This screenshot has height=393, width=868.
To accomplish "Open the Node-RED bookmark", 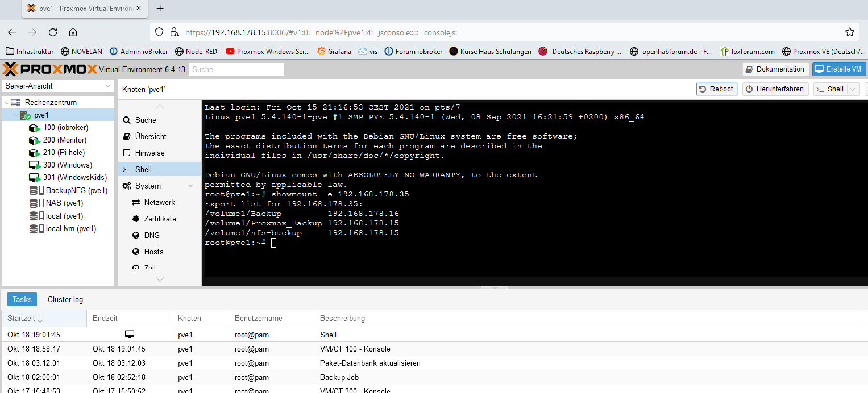I will pyautogui.click(x=196, y=51).
